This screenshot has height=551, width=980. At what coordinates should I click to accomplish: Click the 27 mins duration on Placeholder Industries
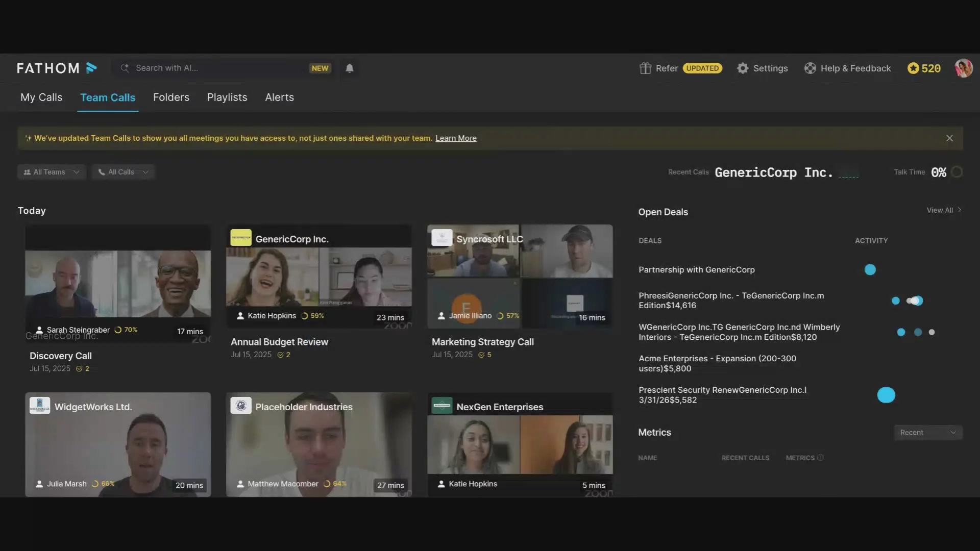[390, 486]
